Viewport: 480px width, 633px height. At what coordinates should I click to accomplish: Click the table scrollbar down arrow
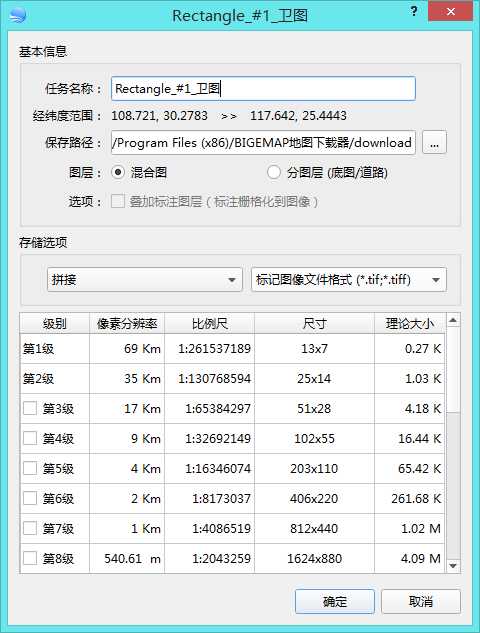453,566
